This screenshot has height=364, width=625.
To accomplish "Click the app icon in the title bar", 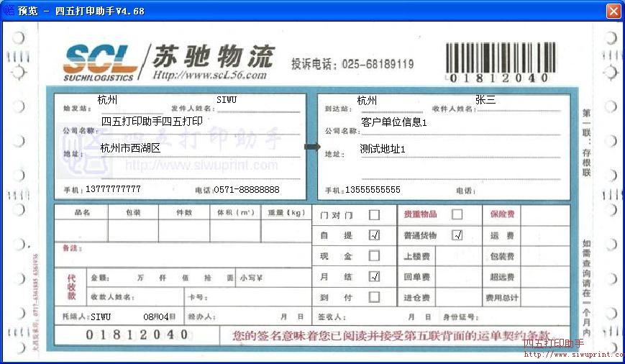I will 9,11.
